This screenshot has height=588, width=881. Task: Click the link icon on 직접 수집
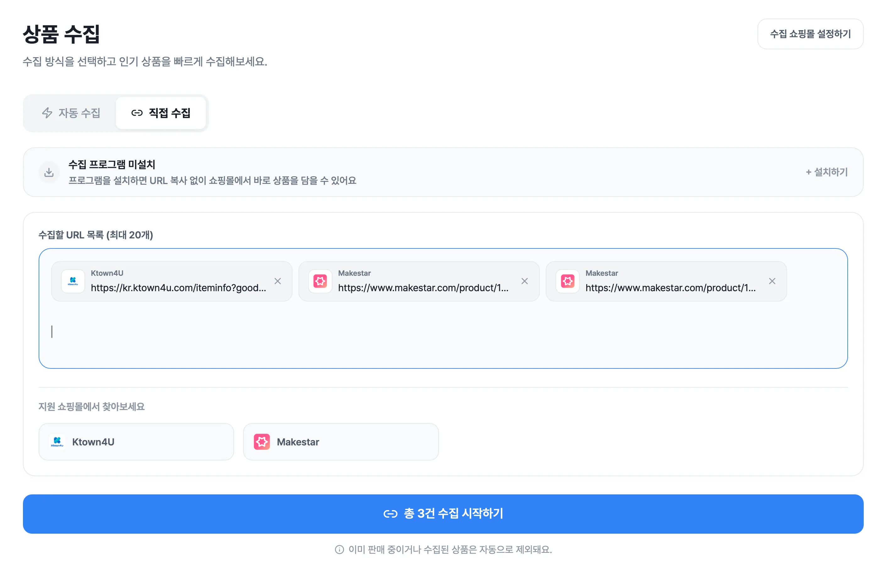tap(137, 113)
